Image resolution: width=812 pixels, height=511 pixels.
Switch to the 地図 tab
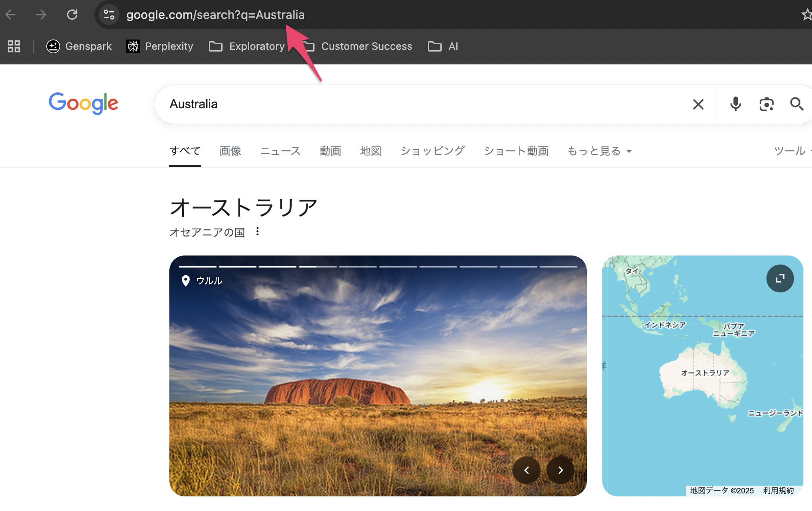click(x=371, y=151)
